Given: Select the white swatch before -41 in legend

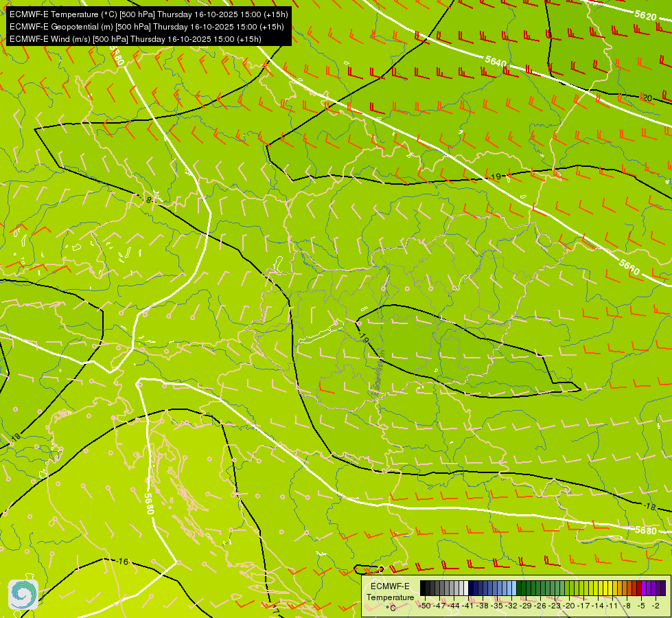Looking at the screenshot, I should (466, 588).
